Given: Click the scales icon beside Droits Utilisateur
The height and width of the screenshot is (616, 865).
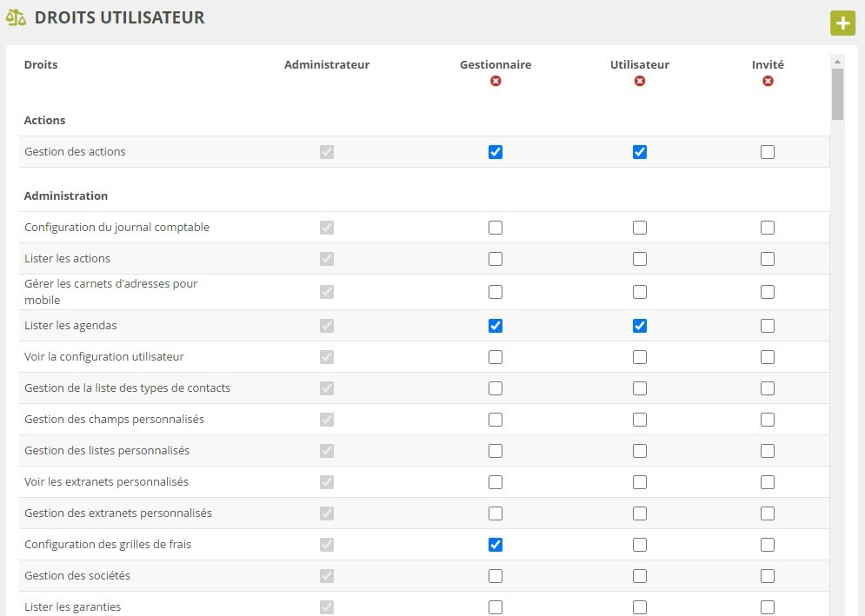Looking at the screenshot, I should click(x=16, y=18).
